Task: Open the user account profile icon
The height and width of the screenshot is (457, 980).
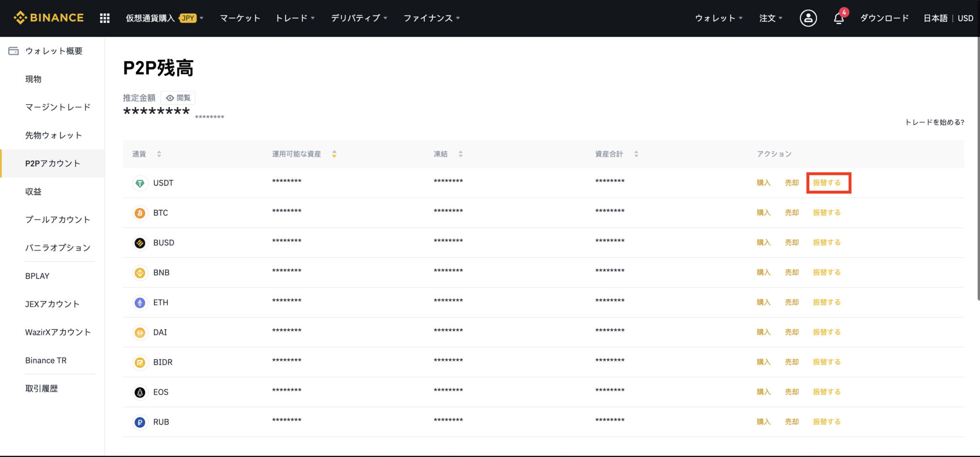Action: pos(808,18)
